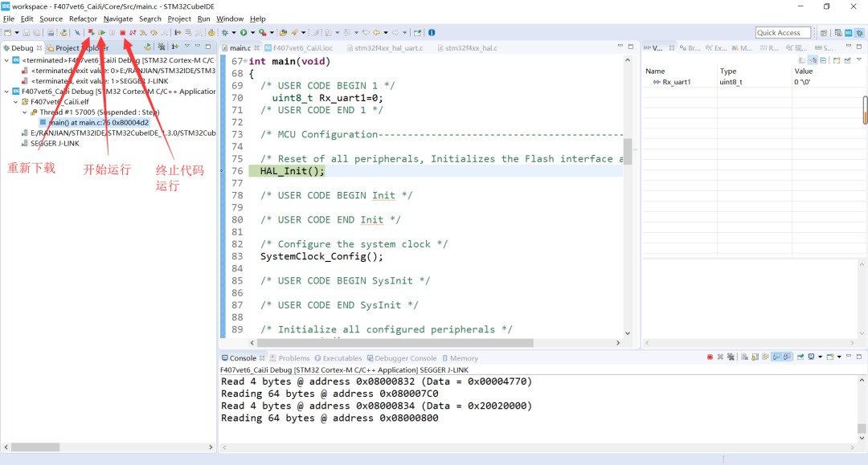Click the Resume debug toolbar icon
This screenshot has height=465, width=868.
tap(102, 33)
